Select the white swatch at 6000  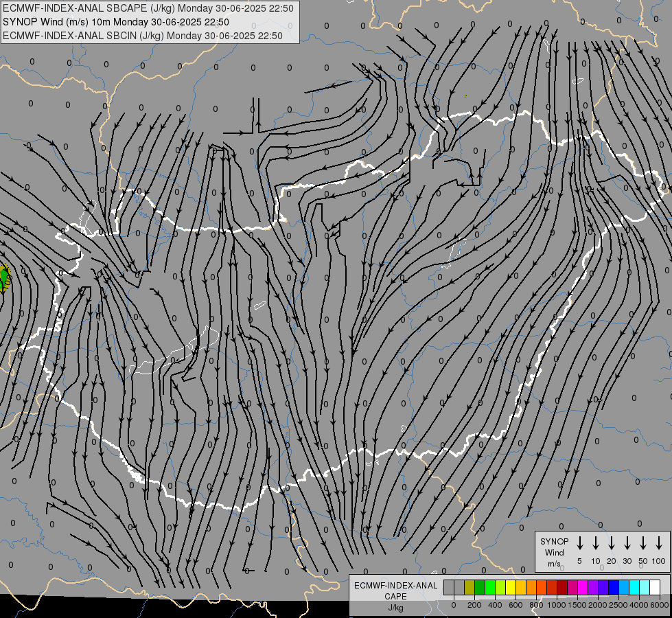(x=656, y=588)
